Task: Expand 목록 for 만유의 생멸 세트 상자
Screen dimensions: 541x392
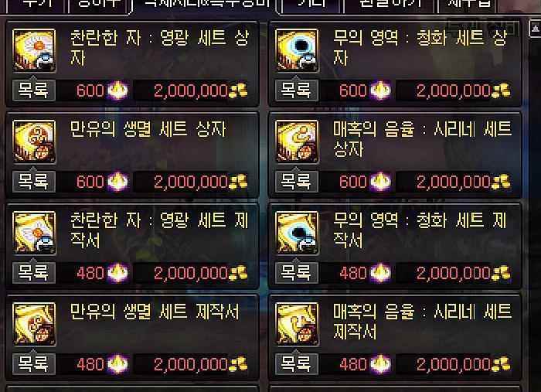Action: (34, 182)
